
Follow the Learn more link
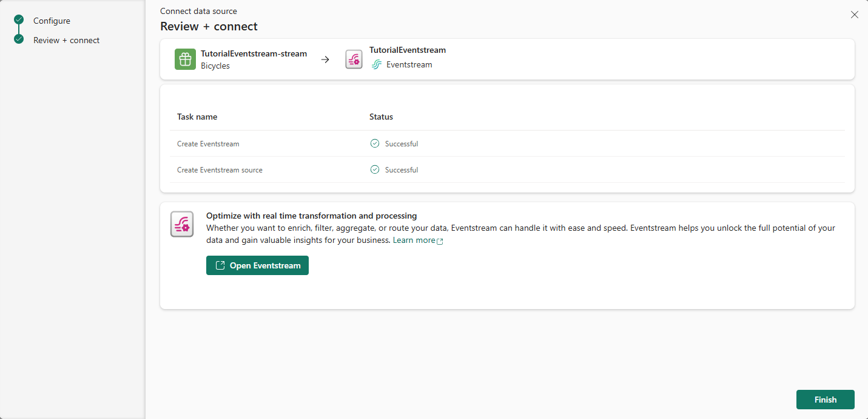[413, 240]
